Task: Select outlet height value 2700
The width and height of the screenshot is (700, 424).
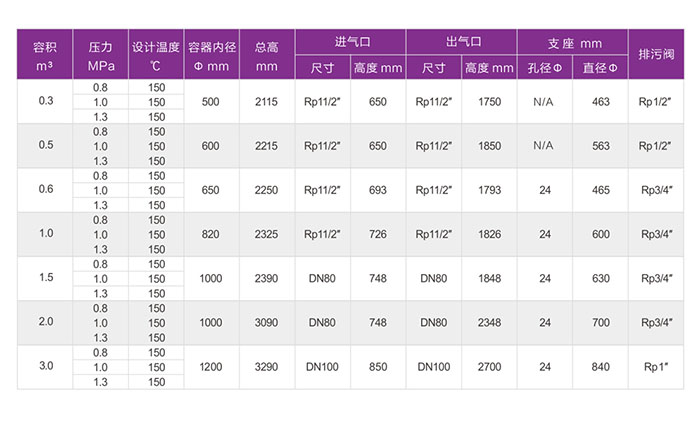Action: click(x=489, y=367)
